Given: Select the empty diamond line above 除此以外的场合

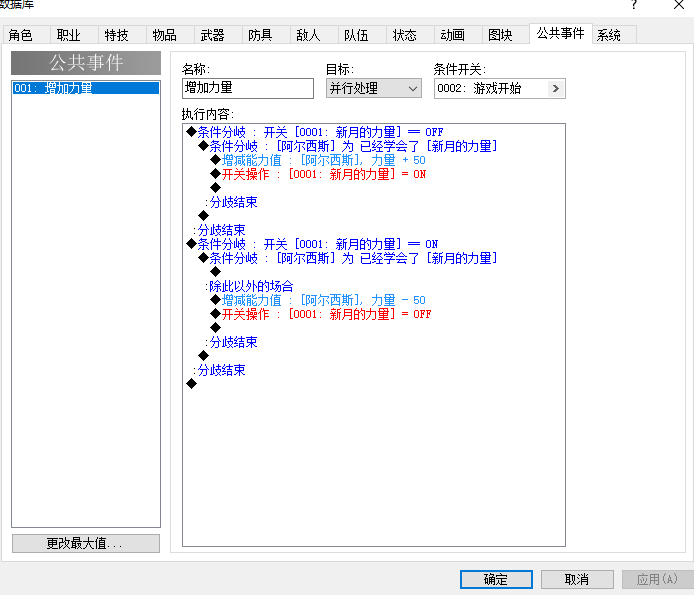Looking at the screenshot, I should (x=216, y=272).
